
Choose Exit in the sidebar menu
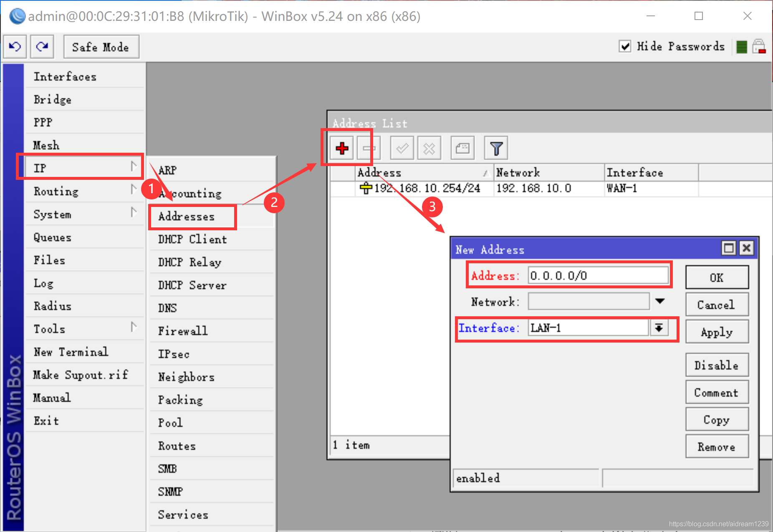[x=85, y=421]
